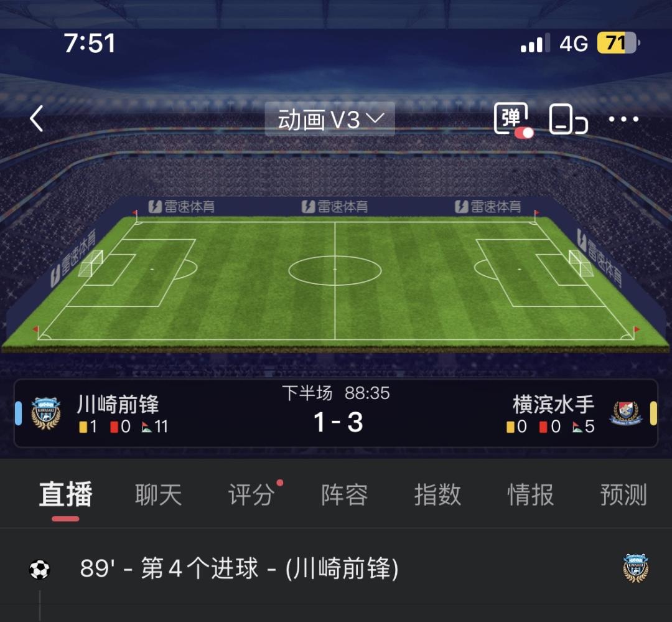Image resolution: width=672 pixels, height=622 pixels.
Task: Tap the Kawasaki Frontale team crest in scoreboard
Action: coord(46,413)
